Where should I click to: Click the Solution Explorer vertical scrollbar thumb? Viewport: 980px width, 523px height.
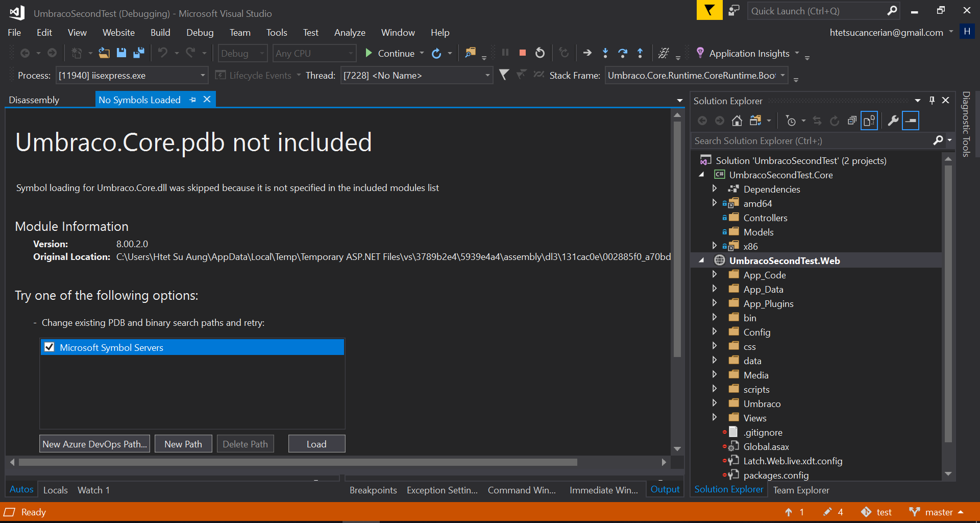coord(948,304)
